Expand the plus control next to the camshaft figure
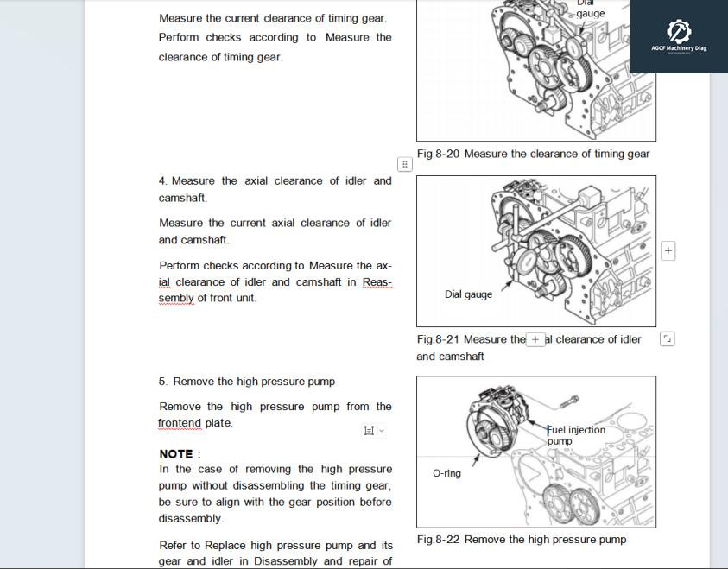Viewport: 728px width, 569px height. point(668,250)
